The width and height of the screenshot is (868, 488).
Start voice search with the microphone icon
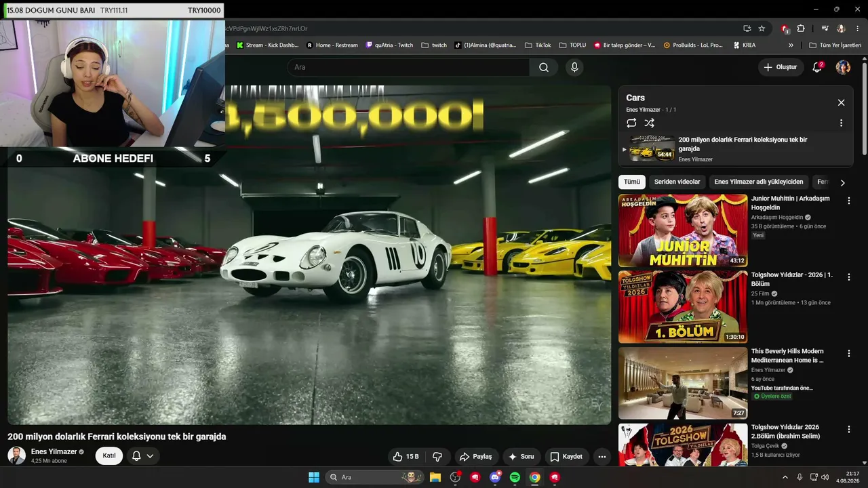574,67
